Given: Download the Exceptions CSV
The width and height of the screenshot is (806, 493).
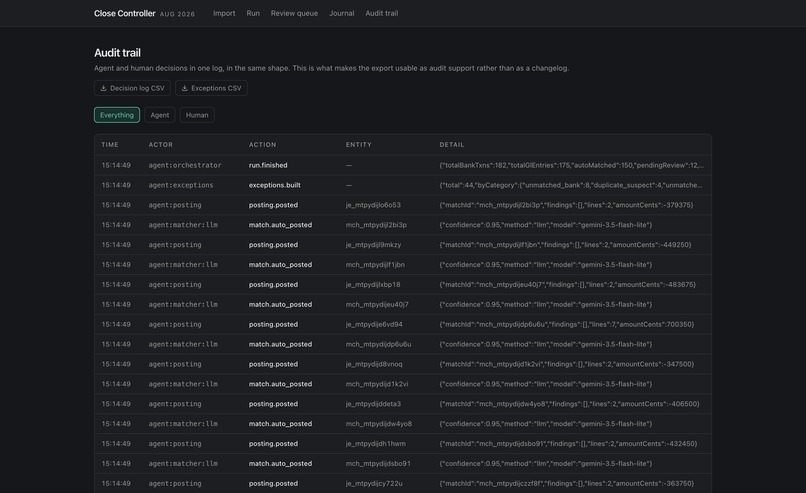Looking at the screenshot, I should click(211, 88).
